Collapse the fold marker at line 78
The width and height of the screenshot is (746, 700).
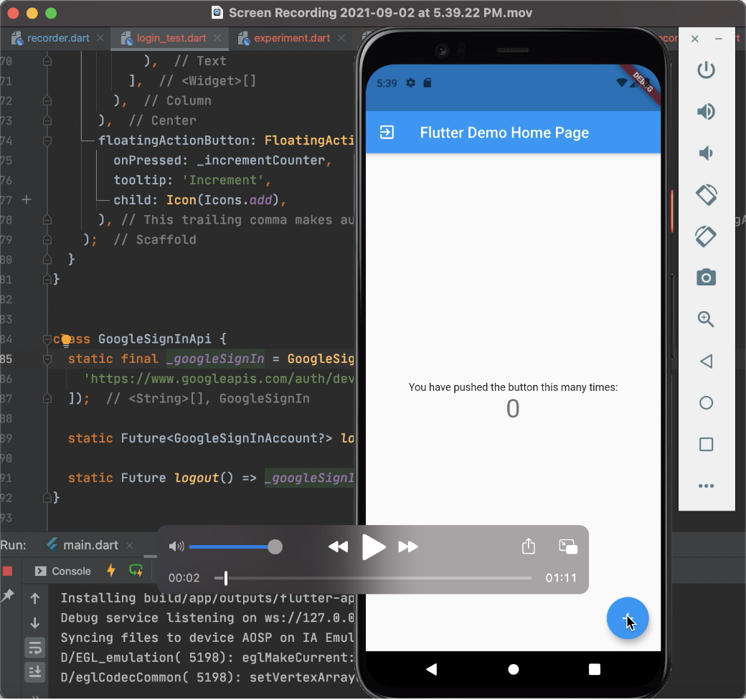click(47, 219)
